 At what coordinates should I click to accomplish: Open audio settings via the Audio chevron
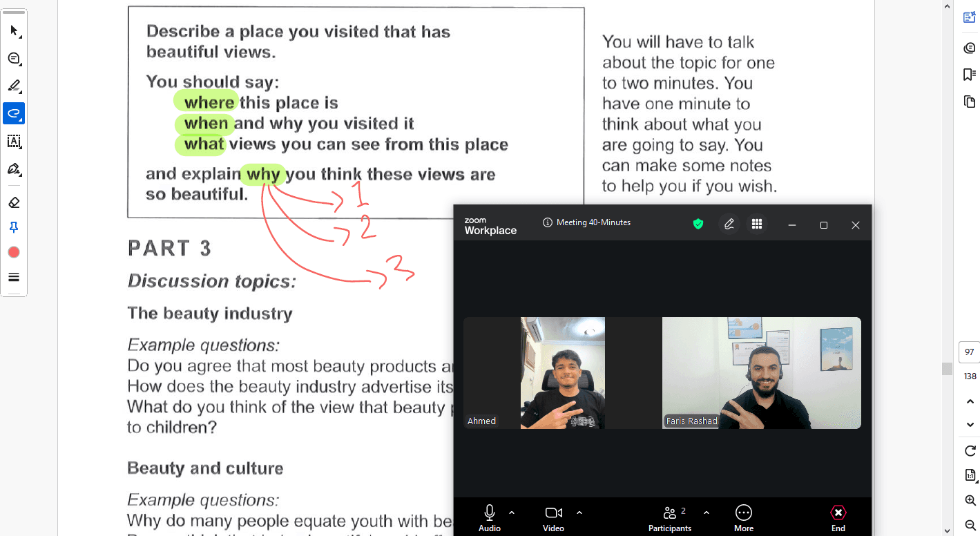(x=511, y=513)
